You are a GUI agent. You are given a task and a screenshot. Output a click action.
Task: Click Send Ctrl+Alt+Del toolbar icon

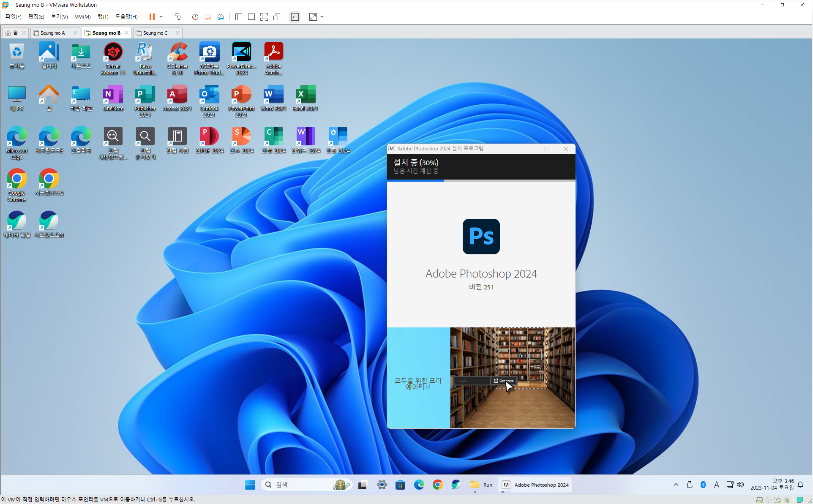coord(177,17)
